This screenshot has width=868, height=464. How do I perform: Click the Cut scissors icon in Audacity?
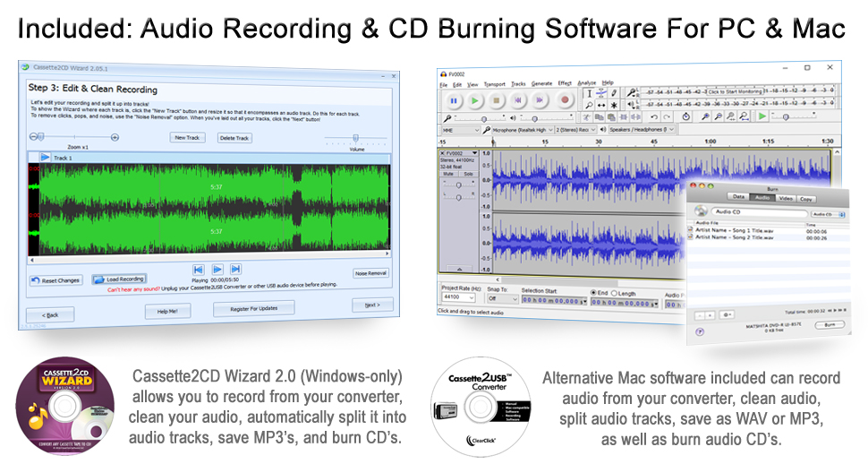pyautogui.click(x=587, y=117)
